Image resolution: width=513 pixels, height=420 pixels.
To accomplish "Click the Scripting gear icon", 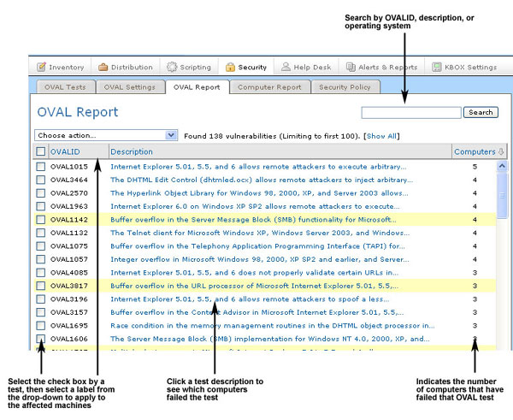I will pyautogui.click(x=171, y=67).
